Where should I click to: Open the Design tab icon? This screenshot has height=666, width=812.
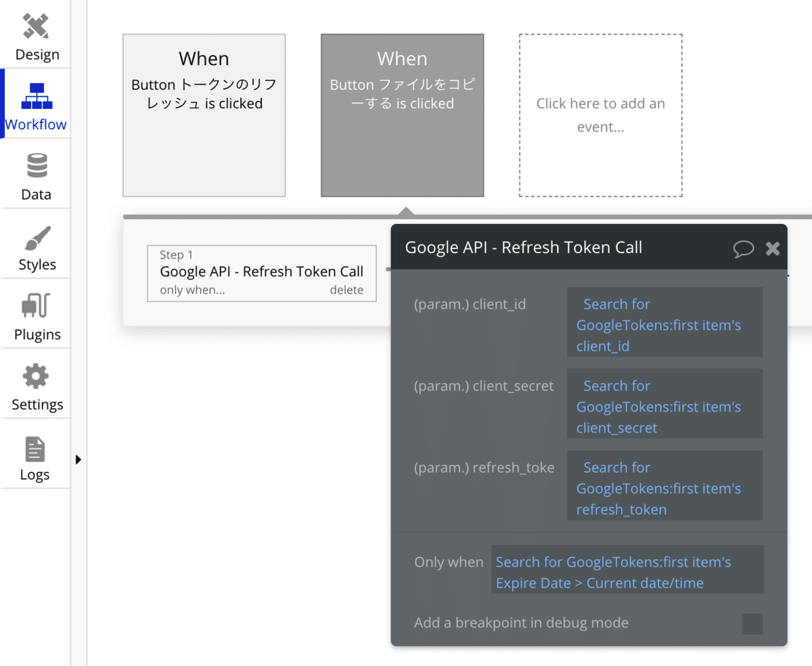click(36, 26)
